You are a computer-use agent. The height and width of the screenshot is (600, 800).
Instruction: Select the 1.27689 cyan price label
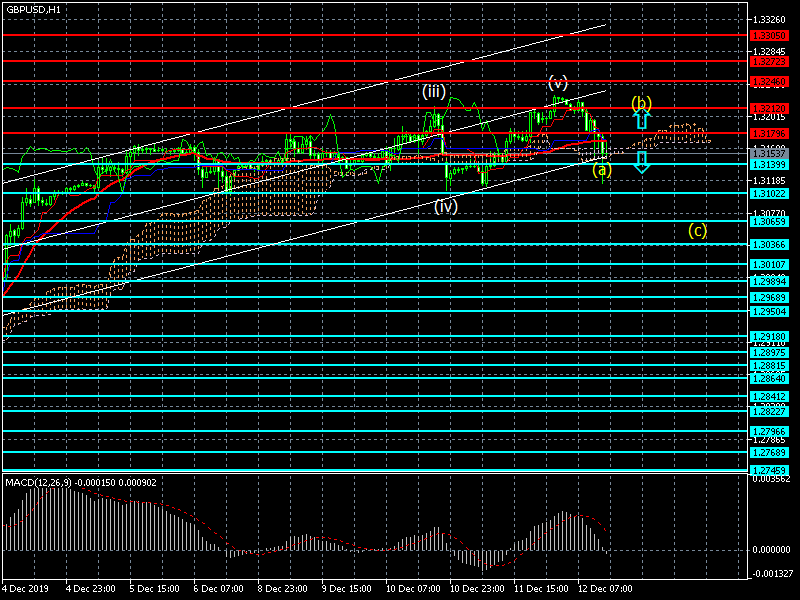pyautogui.click(x=769, y=452)
